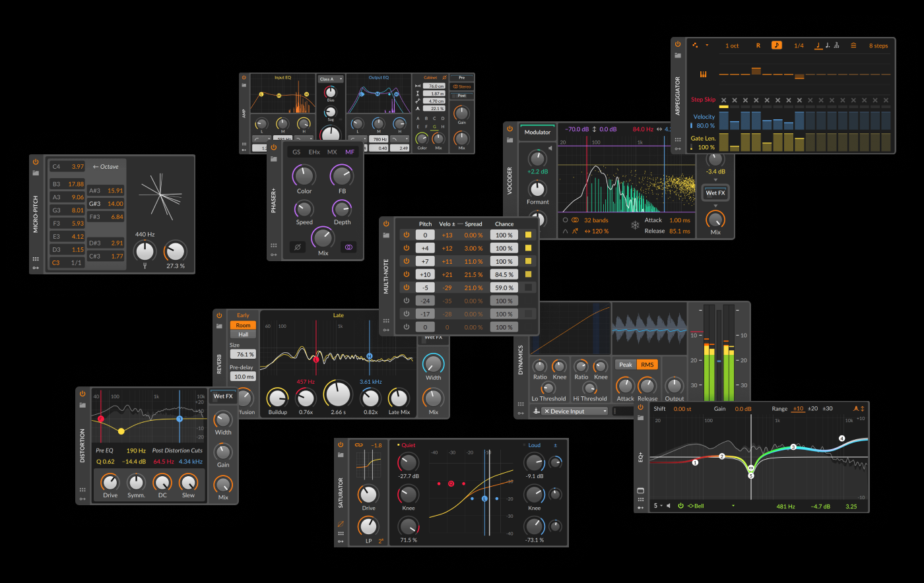The width and height of the screenshot is (924, 583).
Task: Click the stereo rings icon in Phaser+
Action: tap(348, 247)
